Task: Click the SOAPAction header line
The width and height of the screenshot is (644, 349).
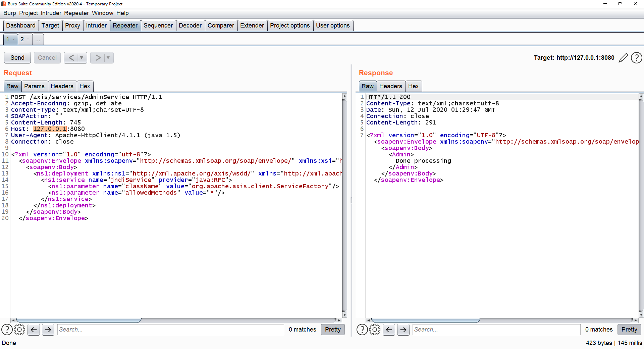Action: pyautogui.click(x=37, y=116)
